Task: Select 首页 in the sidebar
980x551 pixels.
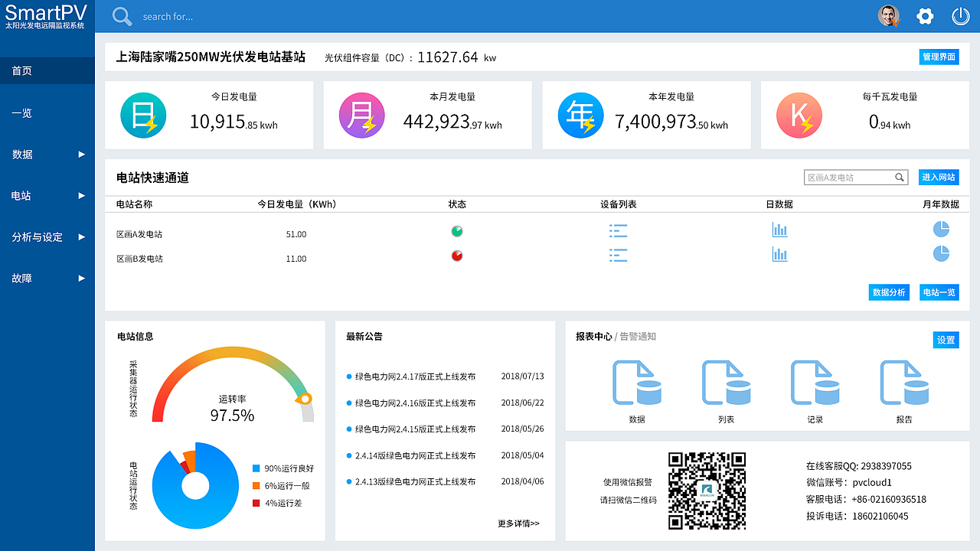Action: tap(47, 70)
